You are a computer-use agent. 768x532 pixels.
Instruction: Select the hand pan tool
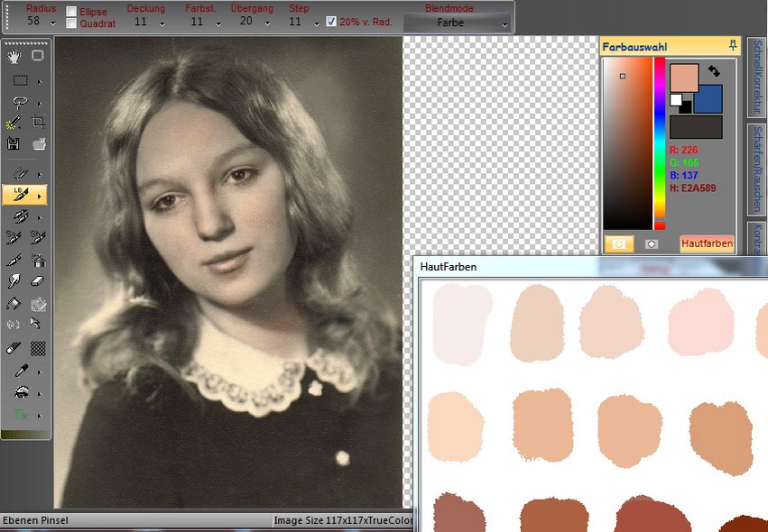[14, 56]
